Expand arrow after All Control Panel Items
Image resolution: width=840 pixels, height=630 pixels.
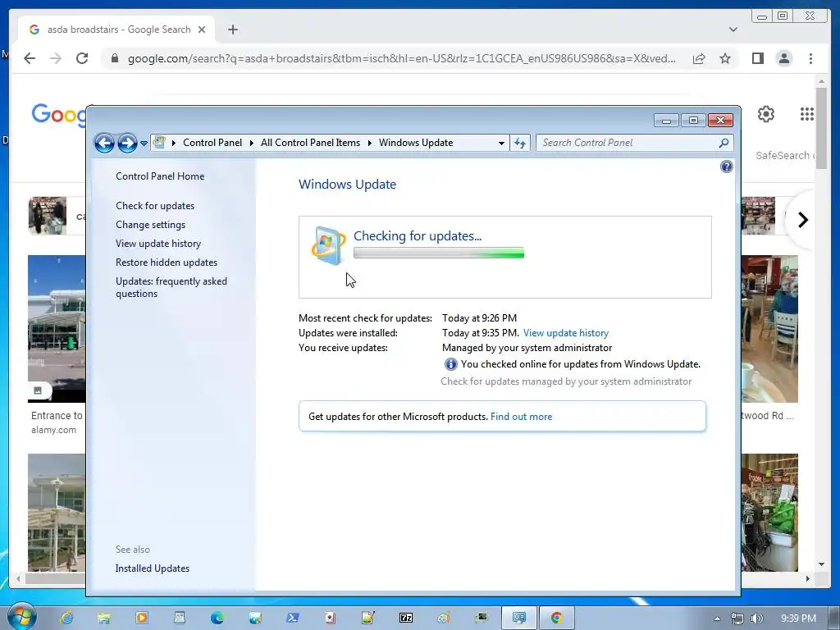point(369,143)
